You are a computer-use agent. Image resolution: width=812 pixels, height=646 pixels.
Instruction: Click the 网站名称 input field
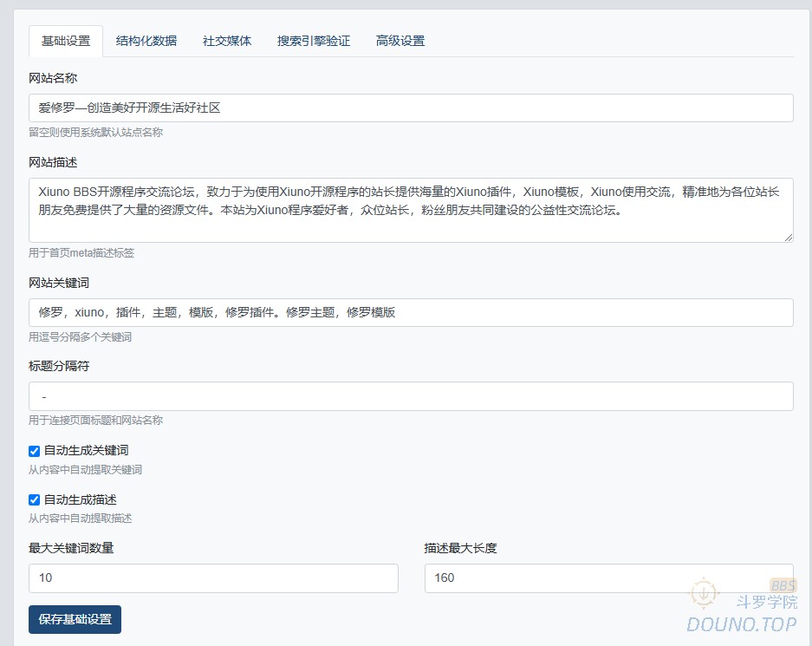coord(411,108)
